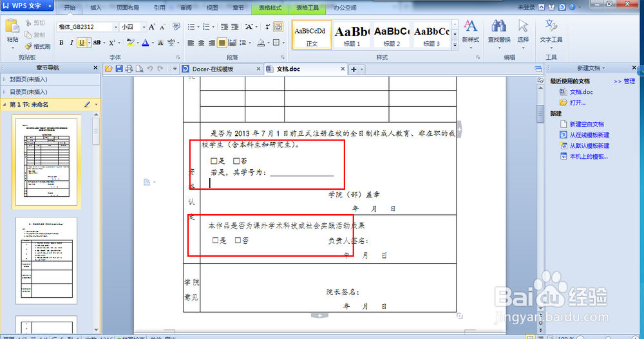Open the 插入 ribbon tab

tap(95, 8)
